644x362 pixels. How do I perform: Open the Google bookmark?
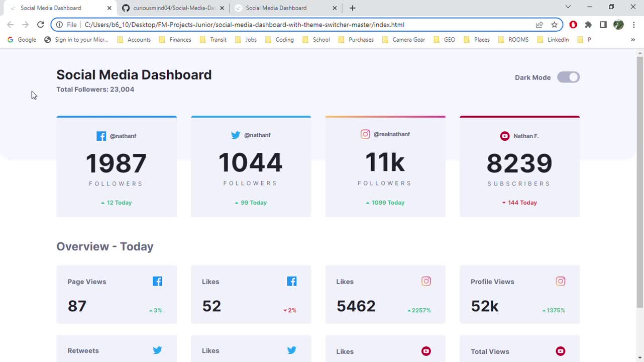(x=22, y=40)
